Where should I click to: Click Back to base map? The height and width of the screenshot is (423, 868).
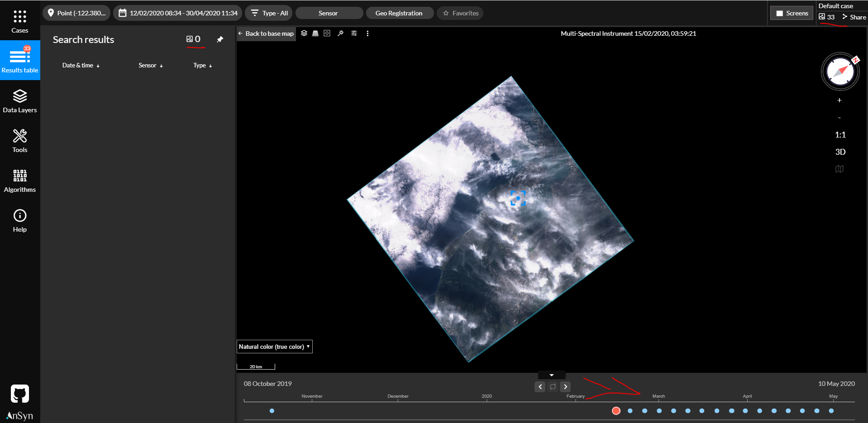(266, 33)
